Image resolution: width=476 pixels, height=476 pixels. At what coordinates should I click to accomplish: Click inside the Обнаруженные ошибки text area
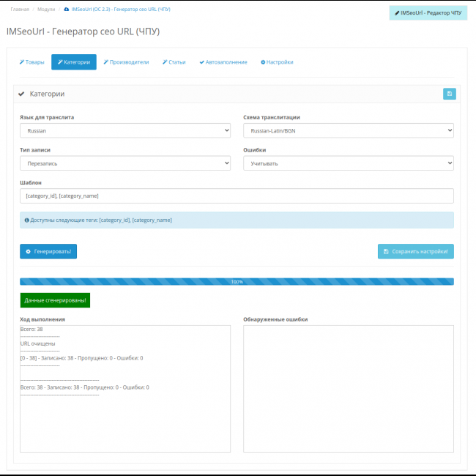(x=348, y=388)
